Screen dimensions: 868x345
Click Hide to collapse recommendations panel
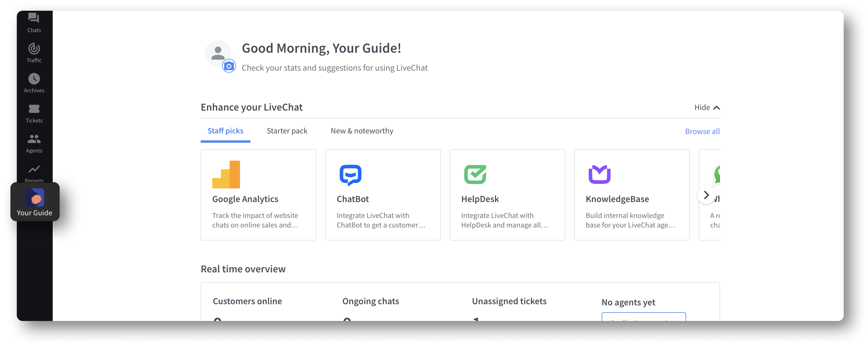pyautogui.click(x=706, y=107)
